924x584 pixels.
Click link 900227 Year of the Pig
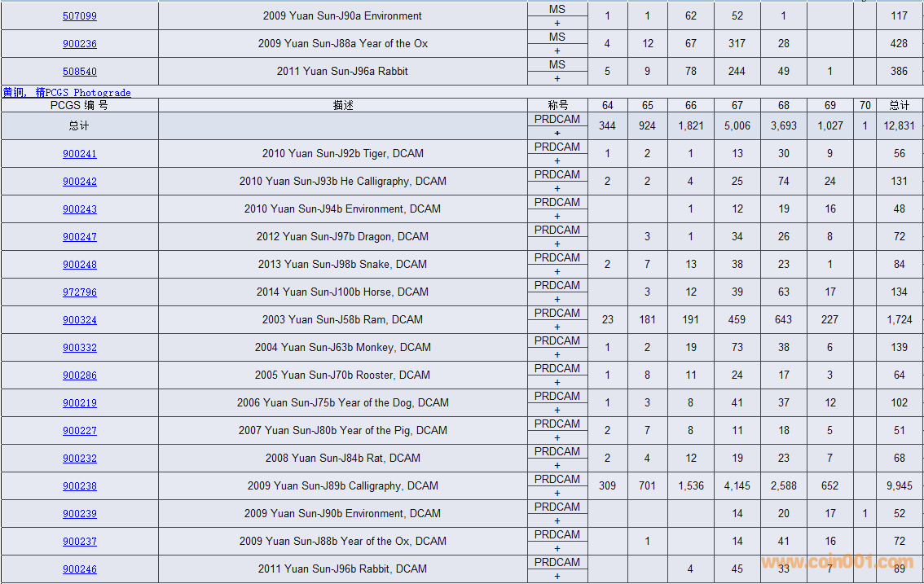[x=80, y=431]
